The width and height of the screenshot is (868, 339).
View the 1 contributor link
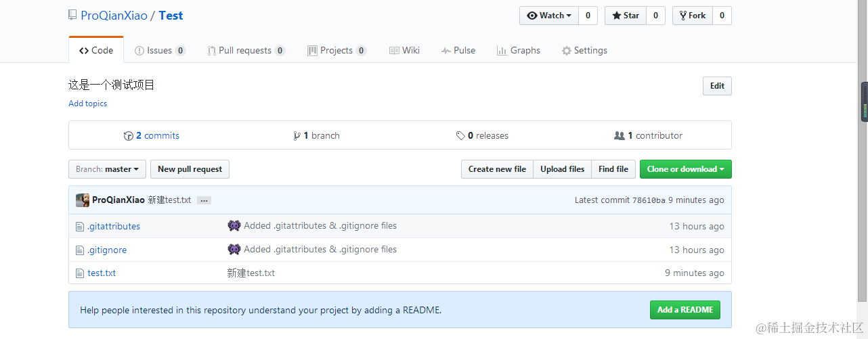648,135
